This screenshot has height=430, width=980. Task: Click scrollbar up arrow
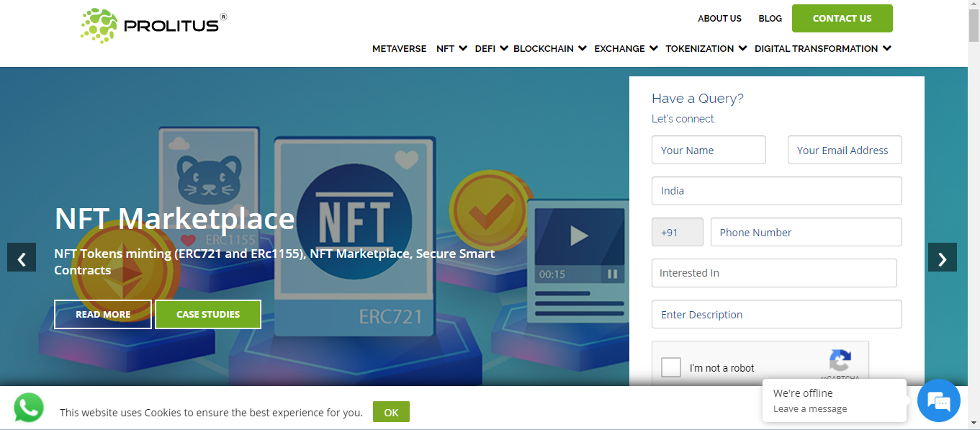pyautogui.click(x=974, y=6)
